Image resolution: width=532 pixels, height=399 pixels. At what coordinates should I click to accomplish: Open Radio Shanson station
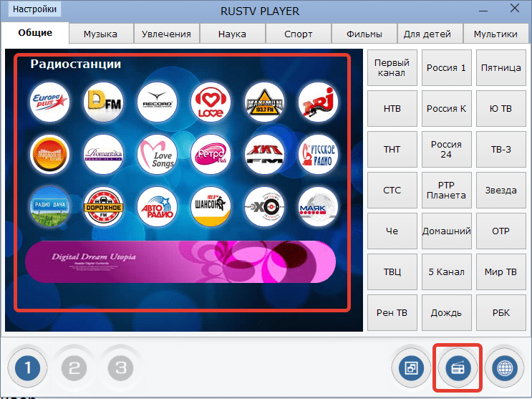tap(211, 206)
